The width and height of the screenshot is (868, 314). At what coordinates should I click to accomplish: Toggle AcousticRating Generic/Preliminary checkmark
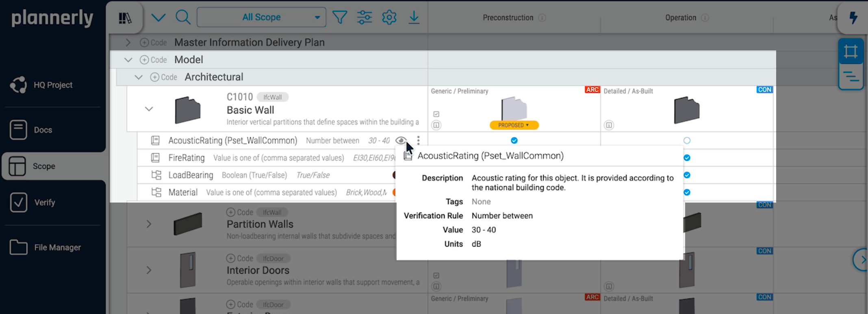pos(514,140)
